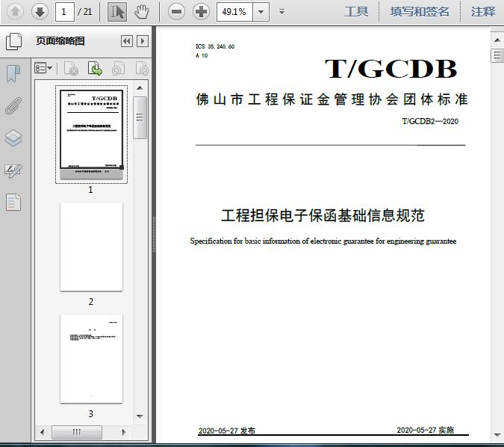This screenshot has height=447, width=504.
Task: Open the 工具 panel
Action: point(356,12)
